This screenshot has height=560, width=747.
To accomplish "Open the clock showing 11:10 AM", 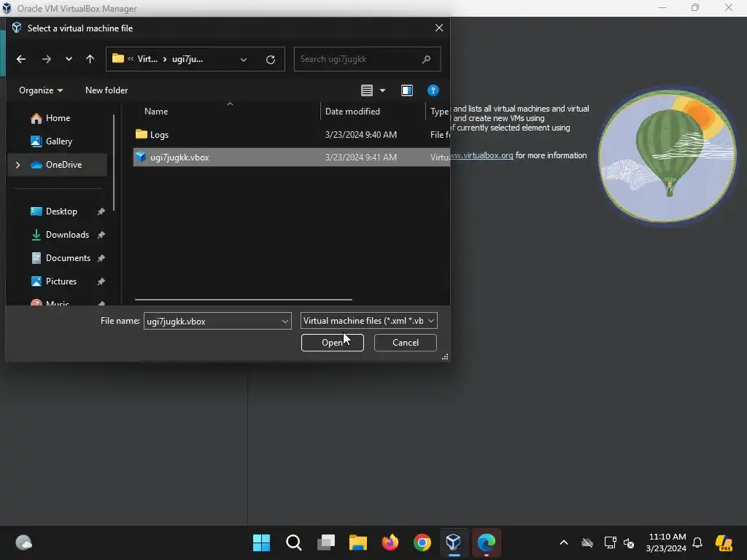I will pyautogui.click(x=667, y=542).
